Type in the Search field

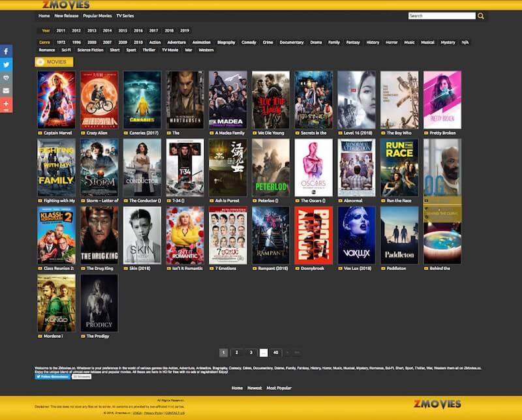click(442, 16)
